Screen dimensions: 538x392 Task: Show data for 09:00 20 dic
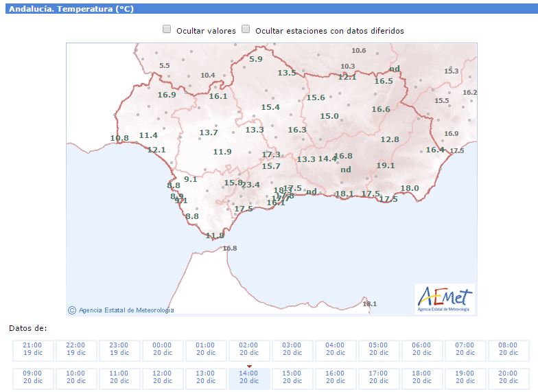[x=32, y=378]
